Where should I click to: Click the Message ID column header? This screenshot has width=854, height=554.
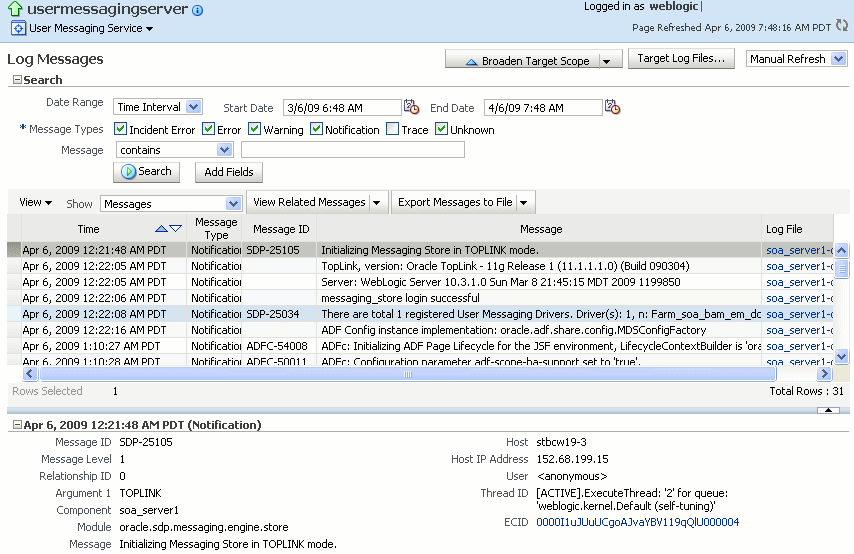[280, 229]
